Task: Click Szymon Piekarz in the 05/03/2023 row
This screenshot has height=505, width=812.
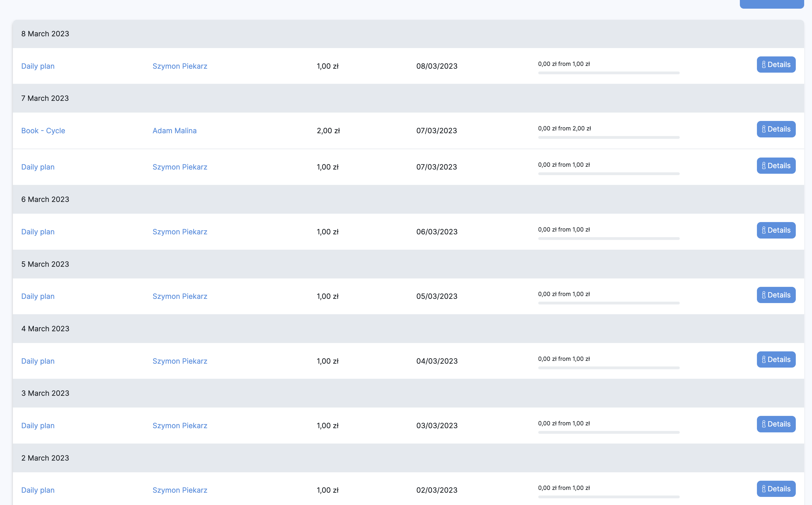Action: (180, 296)
